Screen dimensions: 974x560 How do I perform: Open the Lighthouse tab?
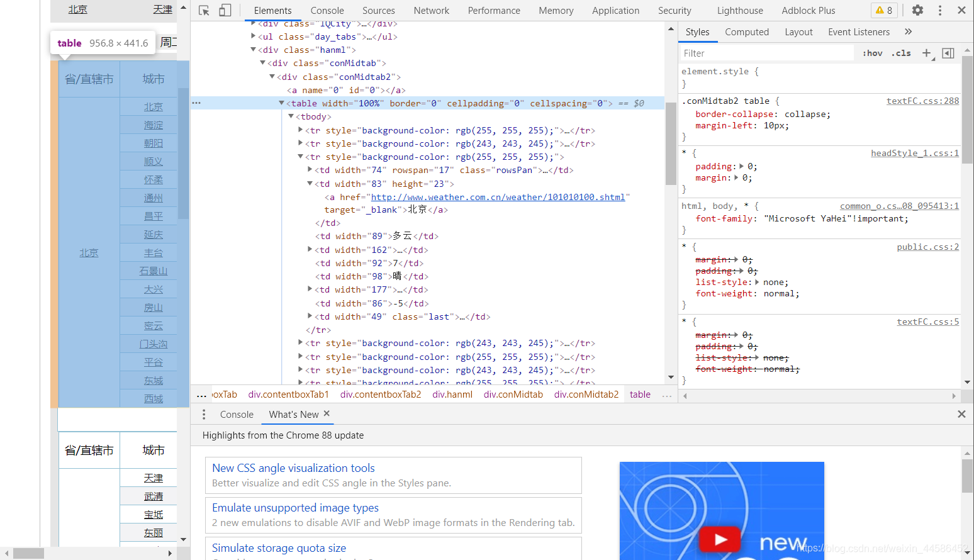click(x=740, y=11)
